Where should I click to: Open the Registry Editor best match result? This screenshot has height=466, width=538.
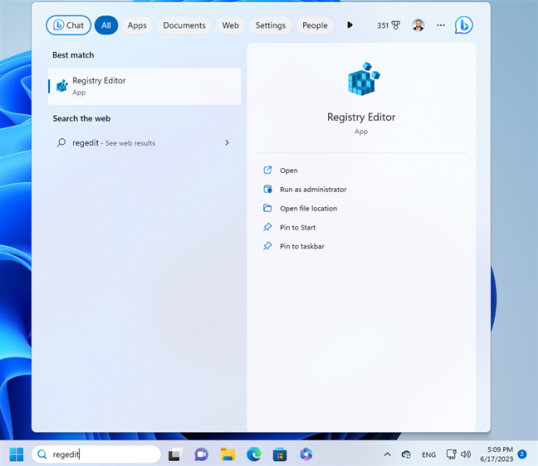click(144, 86)
